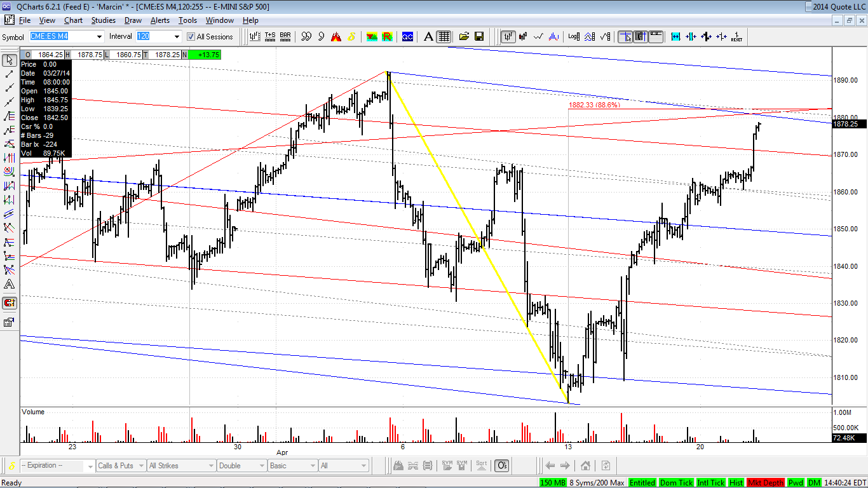This screenshot has height=488, width=868.
Task: Expand the All Strikes dropdown
Action: click(x=210, y=466)
